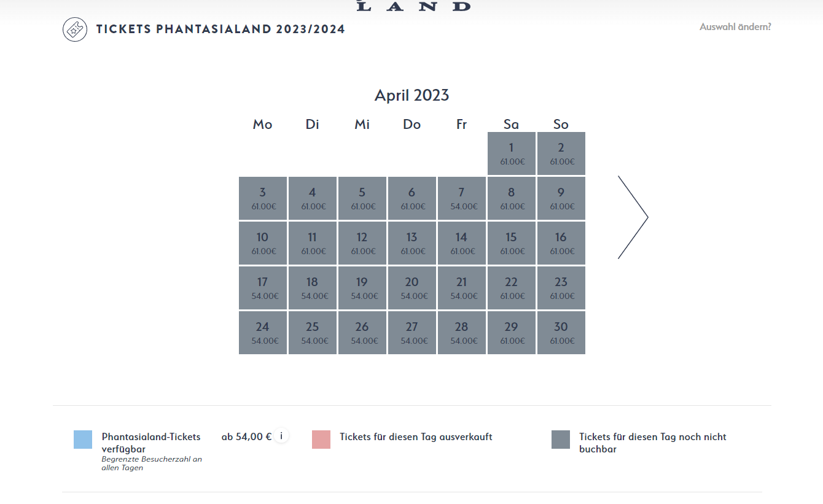The height and width of the screenshot is (504, 823).
Task: Choose April 24 date cell
Action: point(263,333)
